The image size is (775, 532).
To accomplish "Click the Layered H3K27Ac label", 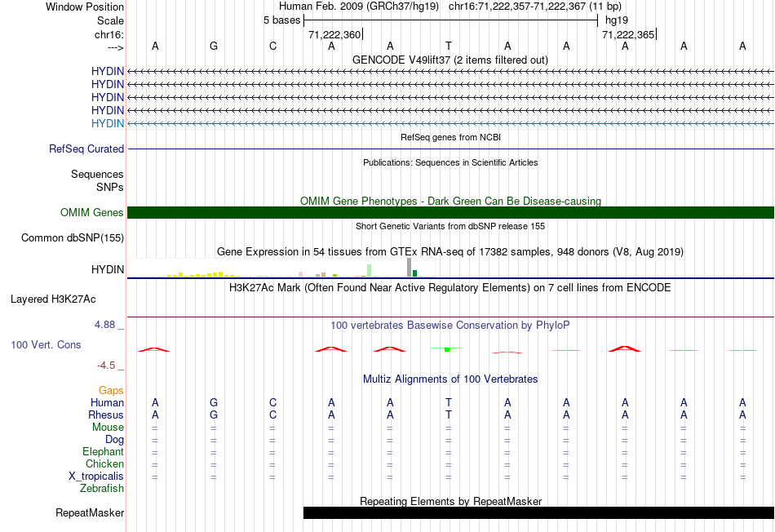I will tap(53, 299).
